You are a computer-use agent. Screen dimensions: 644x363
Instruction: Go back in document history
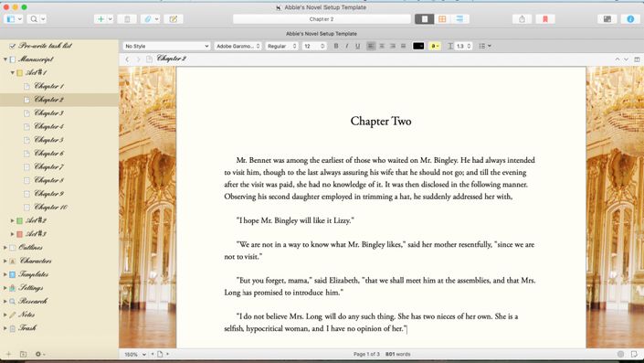pos(127,59)
